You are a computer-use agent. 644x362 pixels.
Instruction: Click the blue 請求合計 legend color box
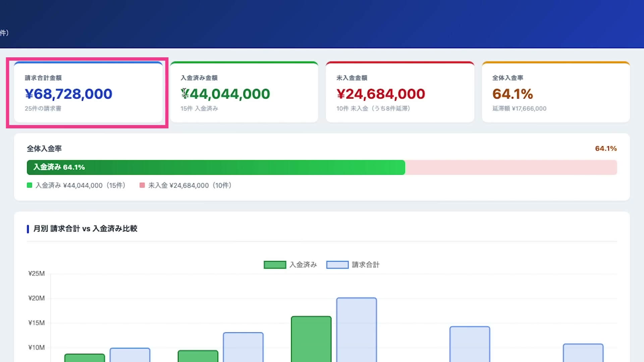337,265
